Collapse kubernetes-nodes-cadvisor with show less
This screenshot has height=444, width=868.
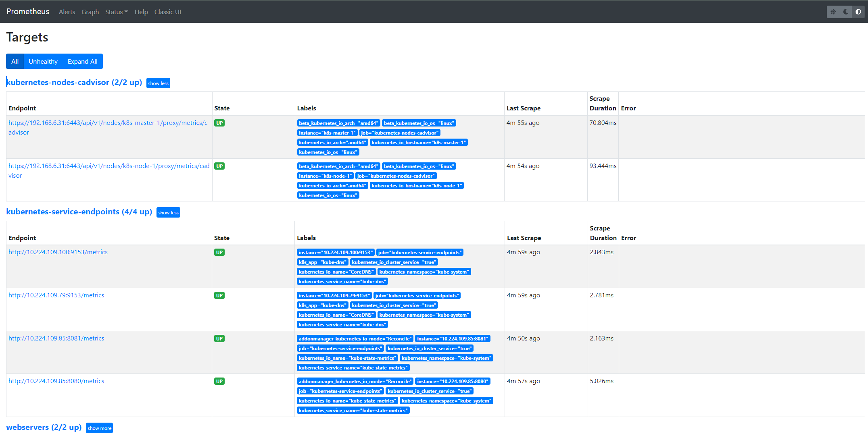158,83
